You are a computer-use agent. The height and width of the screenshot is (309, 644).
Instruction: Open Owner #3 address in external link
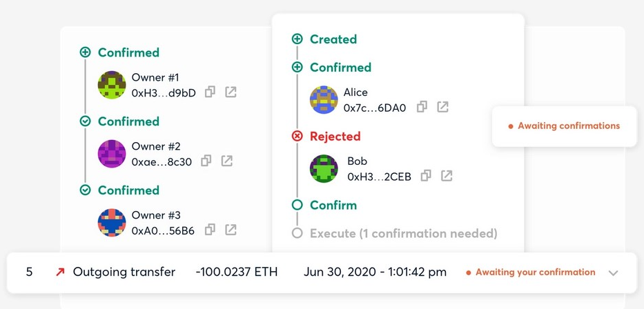tap(231, 230)
